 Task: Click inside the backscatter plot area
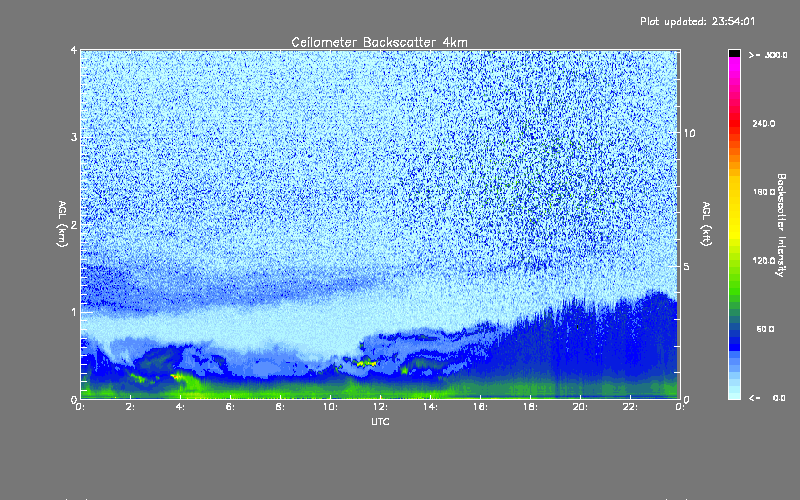point(380,224)
